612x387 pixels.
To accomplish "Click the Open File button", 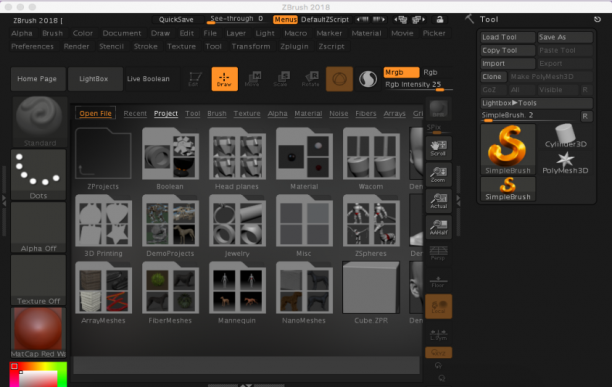I will click(95, 114).
